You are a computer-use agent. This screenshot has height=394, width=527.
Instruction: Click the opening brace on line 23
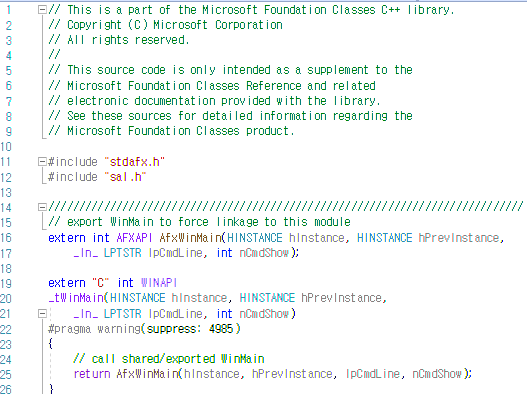(50, 344)
